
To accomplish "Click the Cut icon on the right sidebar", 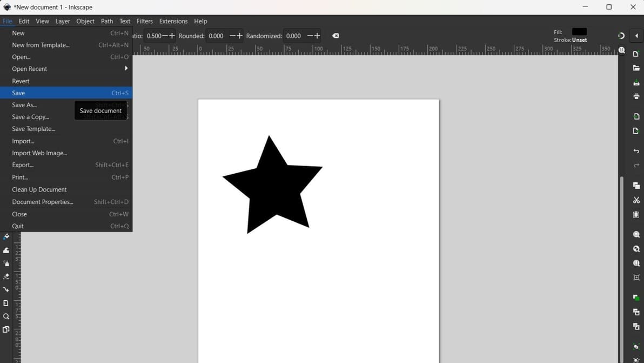I will (x=636, y=200).
